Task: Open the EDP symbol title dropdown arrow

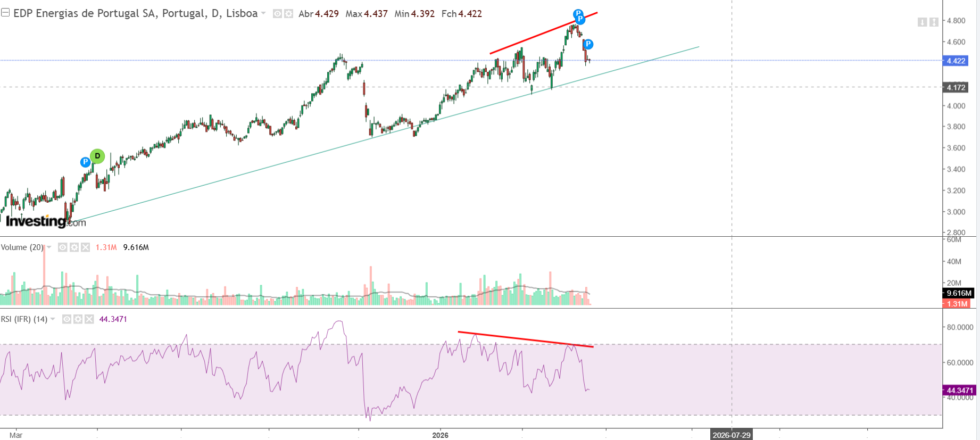Action: point(263,14)
